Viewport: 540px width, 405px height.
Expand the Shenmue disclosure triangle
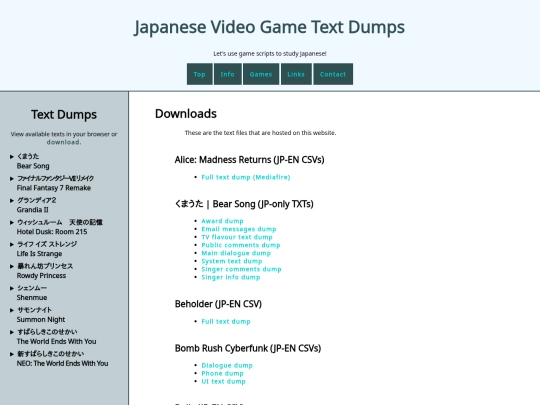pos(12,288)
